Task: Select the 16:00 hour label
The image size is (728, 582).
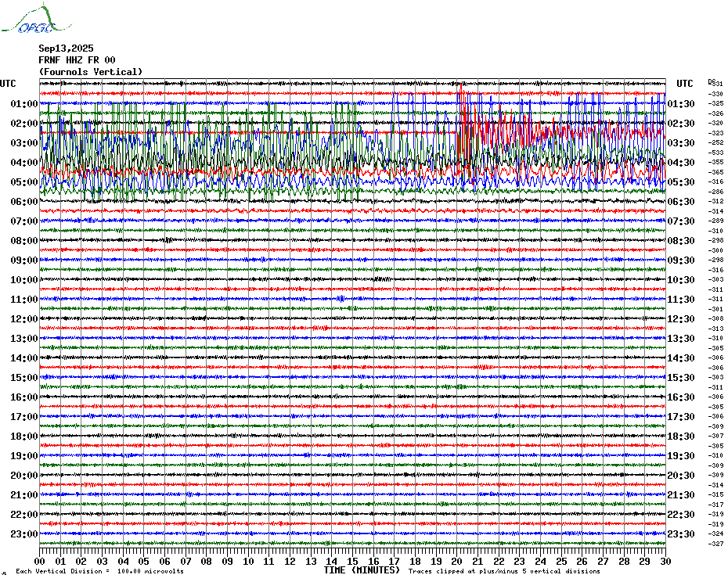Action: 24,397
